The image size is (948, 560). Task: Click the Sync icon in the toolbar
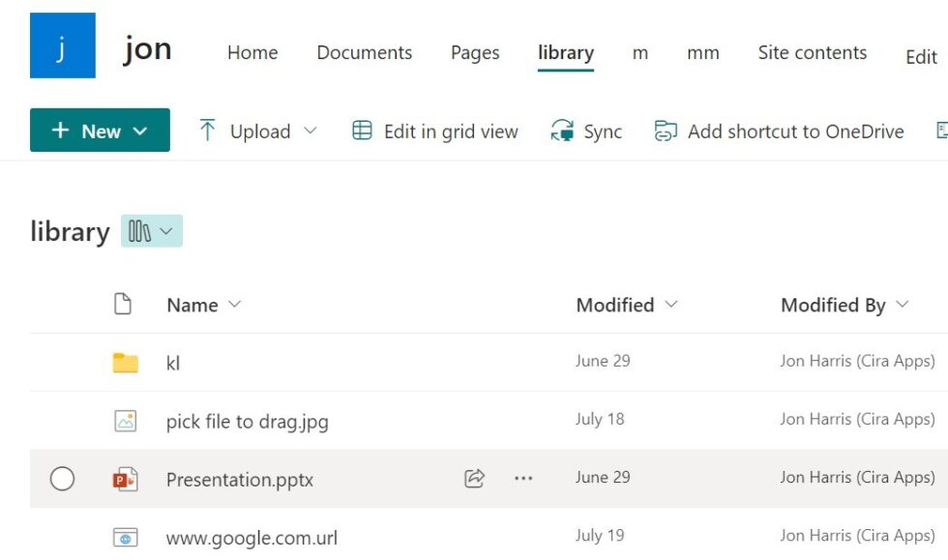tap(560, 131)
